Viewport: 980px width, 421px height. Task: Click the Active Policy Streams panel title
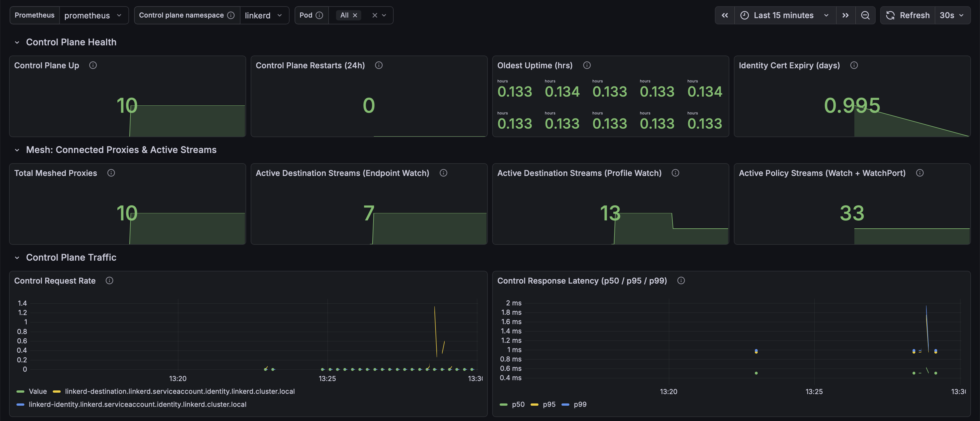(822, 173)
